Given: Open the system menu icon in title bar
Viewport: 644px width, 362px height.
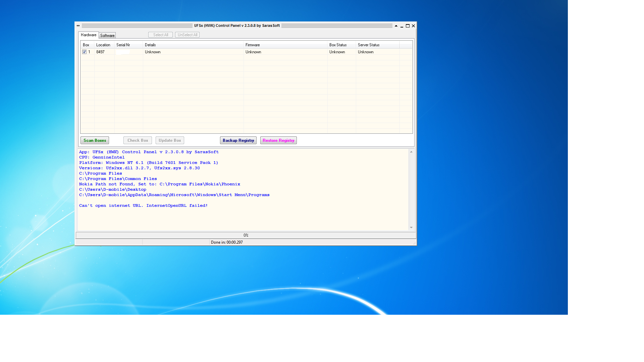Looking at the screenshot, I should (x=78, y=26).
